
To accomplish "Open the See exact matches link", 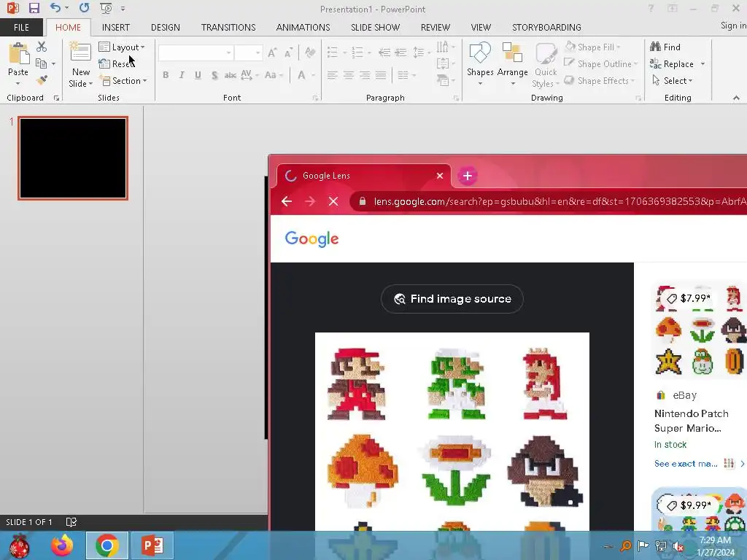I will [686, 464].
